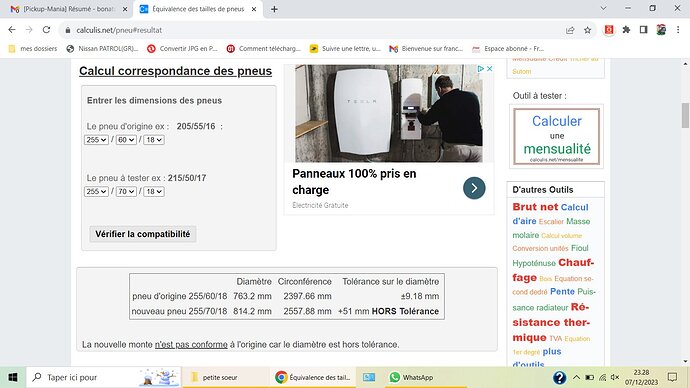Open the Windows Start menu
The height and width of the screenshot is (388, 690).
point(13,377)
